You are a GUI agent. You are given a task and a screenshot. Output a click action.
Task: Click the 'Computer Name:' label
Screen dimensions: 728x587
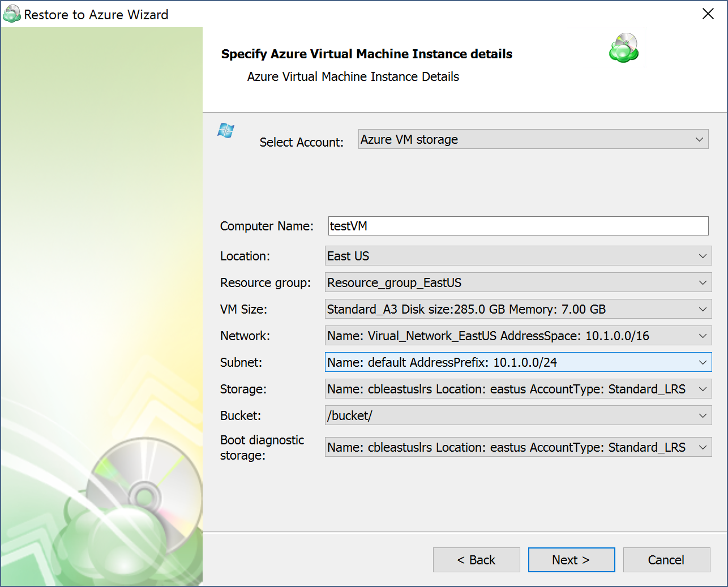(x=267, y=226)
